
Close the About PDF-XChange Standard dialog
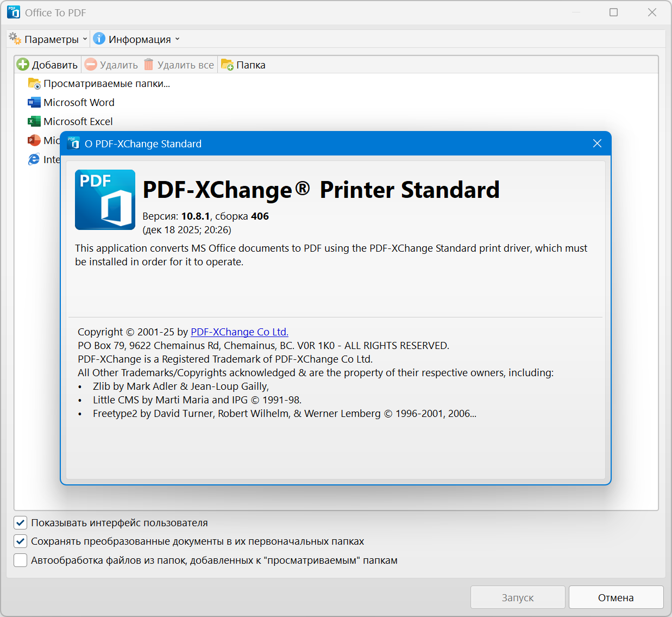(597, 144)
